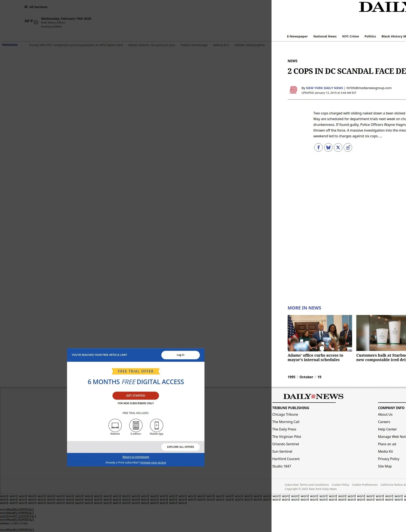Share article via Facebook icon
406x532 pixels.
pyautogui.click(x=318, y=147)
